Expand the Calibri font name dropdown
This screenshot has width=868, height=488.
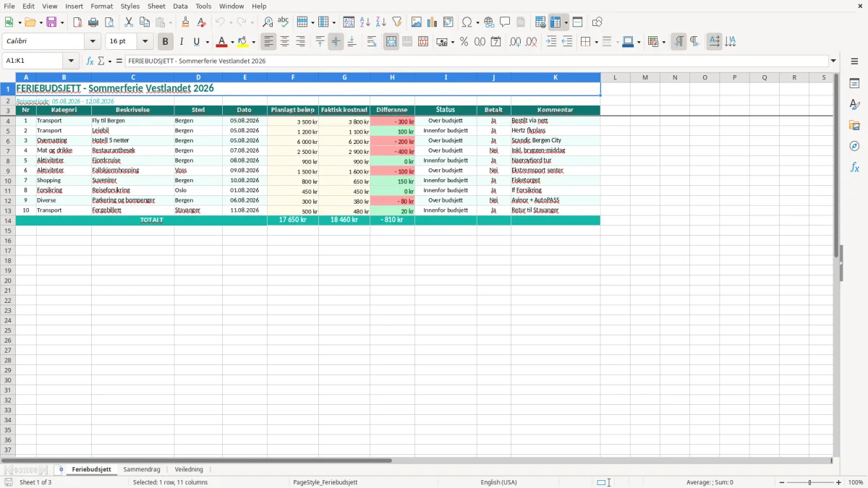(x=93, y=42)
